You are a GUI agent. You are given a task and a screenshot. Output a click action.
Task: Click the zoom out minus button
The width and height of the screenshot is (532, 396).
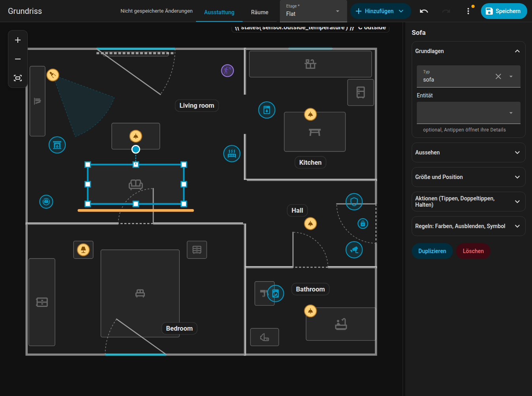click(x=18, y=59)
